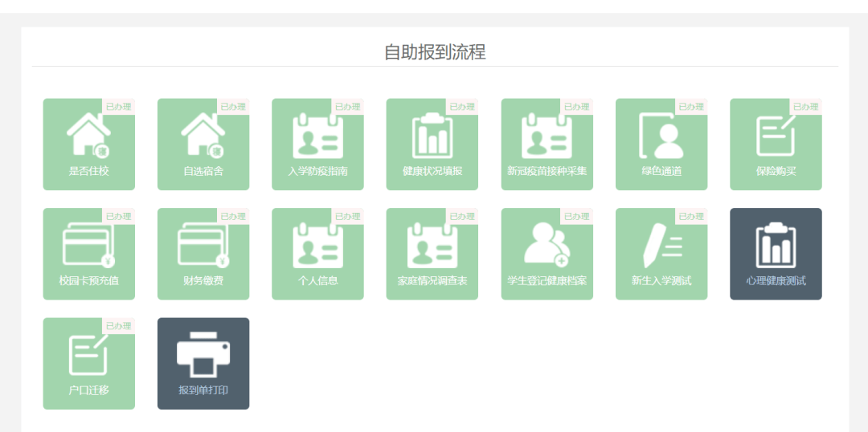Click the 报到单打印 printer icon

coord(203,355)
